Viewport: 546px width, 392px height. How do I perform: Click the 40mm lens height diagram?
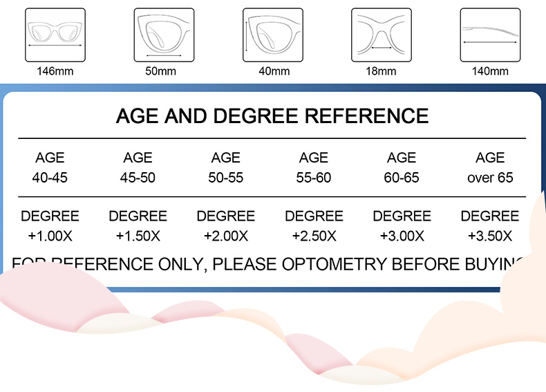pos(272,35)
